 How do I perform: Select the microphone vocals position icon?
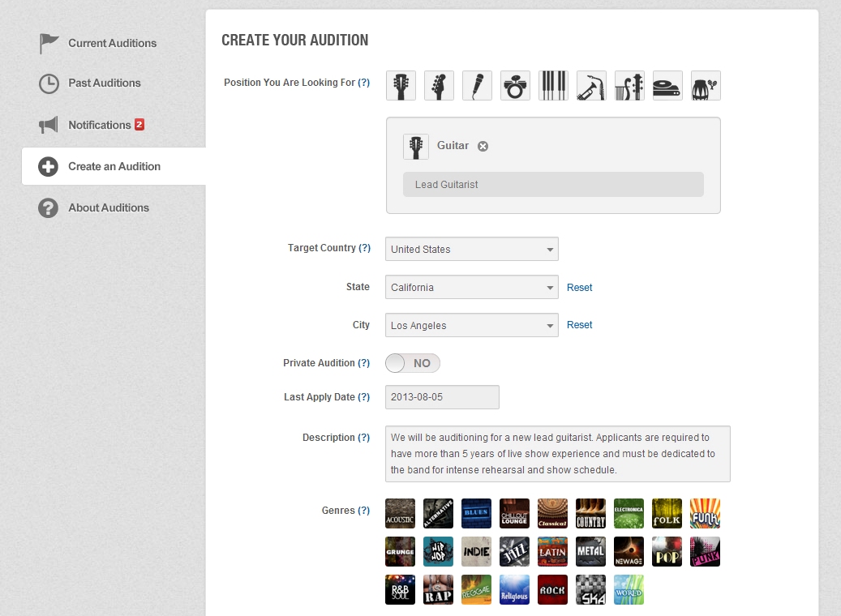477,85
